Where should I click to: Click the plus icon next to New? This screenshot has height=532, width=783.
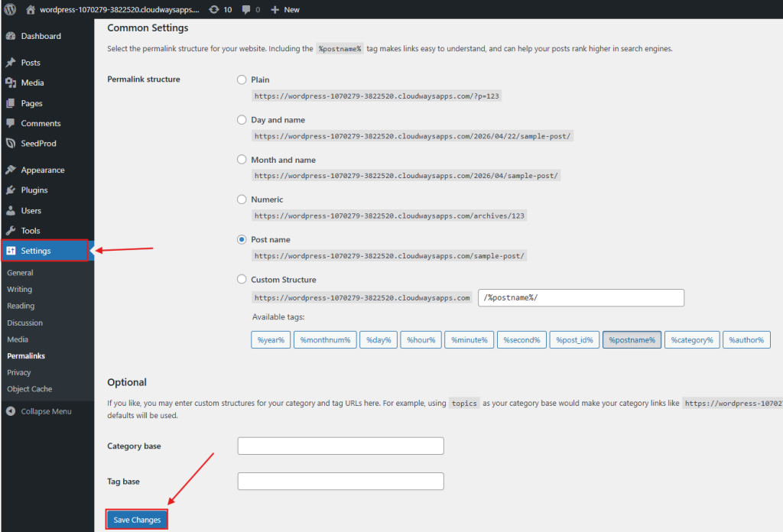point(275,9)
